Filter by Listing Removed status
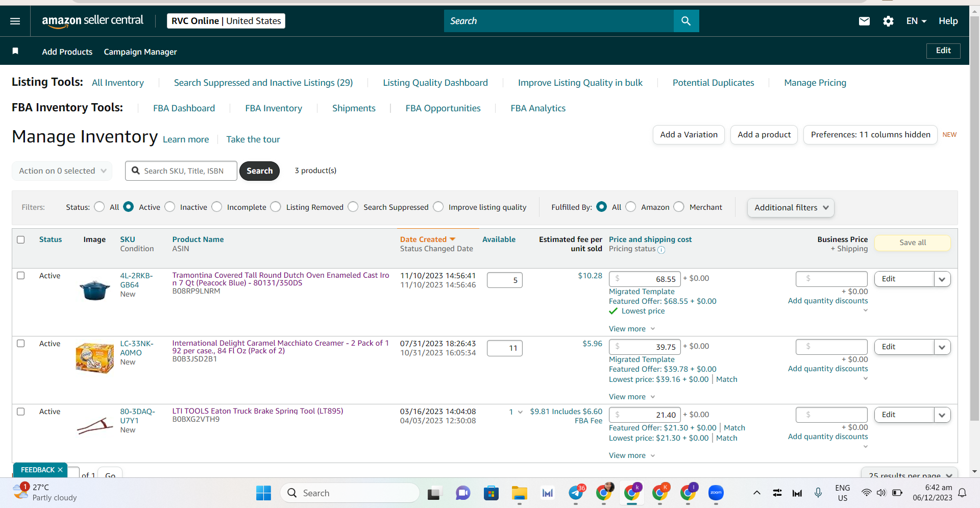Screen dimensions: 980x508 [x=276, y=207]
